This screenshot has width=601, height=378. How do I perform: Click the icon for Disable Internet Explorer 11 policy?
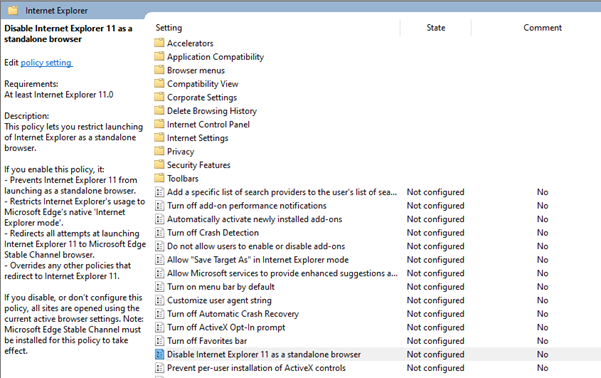159,354
